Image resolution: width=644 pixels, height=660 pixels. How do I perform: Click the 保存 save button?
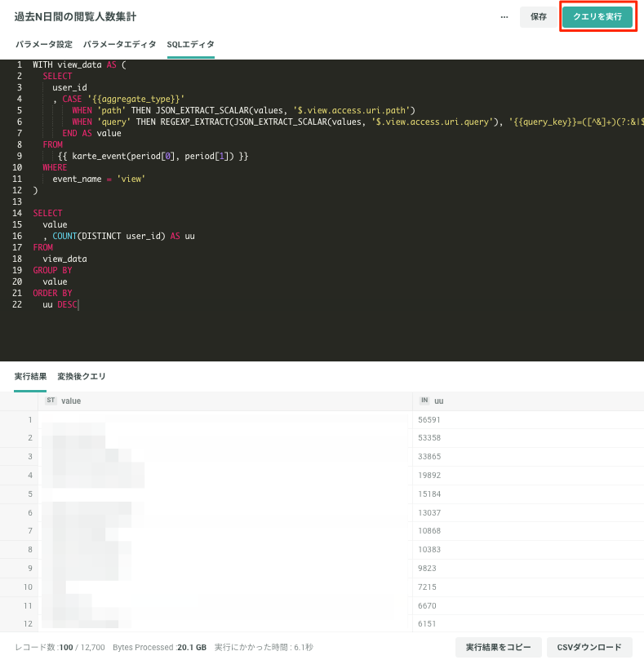[x=538, y=17]
